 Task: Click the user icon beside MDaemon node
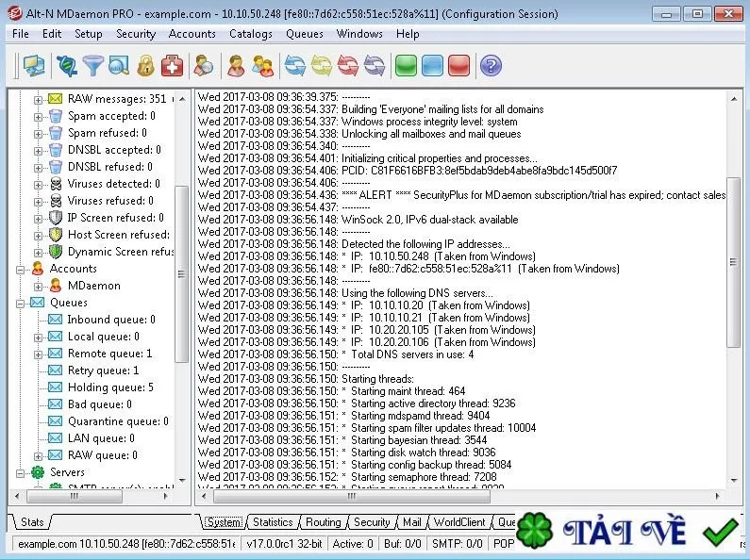(x=56, y=286)
